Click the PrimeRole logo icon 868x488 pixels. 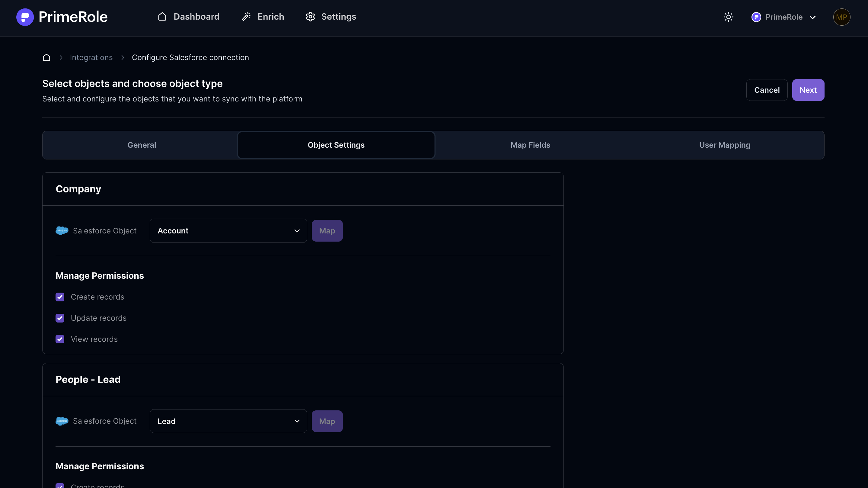(25, 17)
